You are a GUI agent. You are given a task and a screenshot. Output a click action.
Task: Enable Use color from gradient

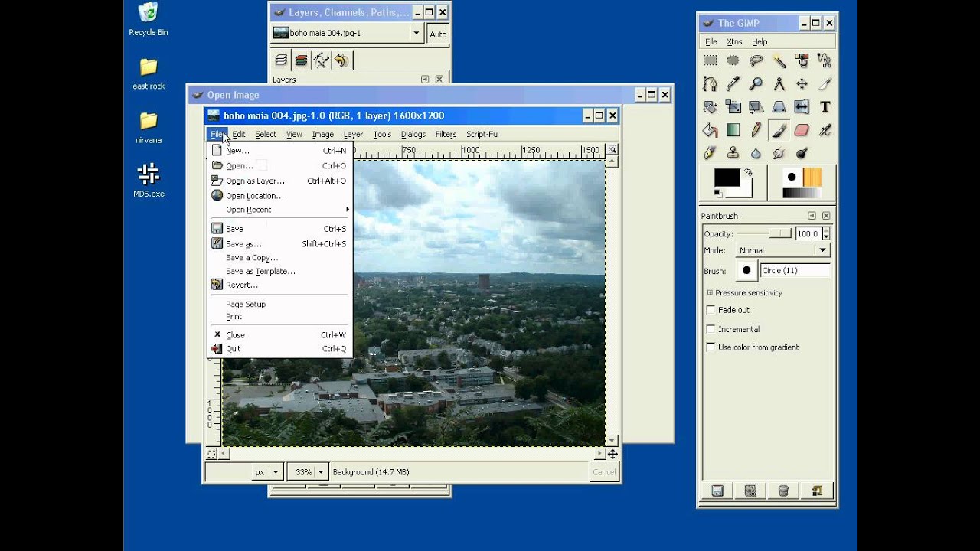(x=710, y=347)
